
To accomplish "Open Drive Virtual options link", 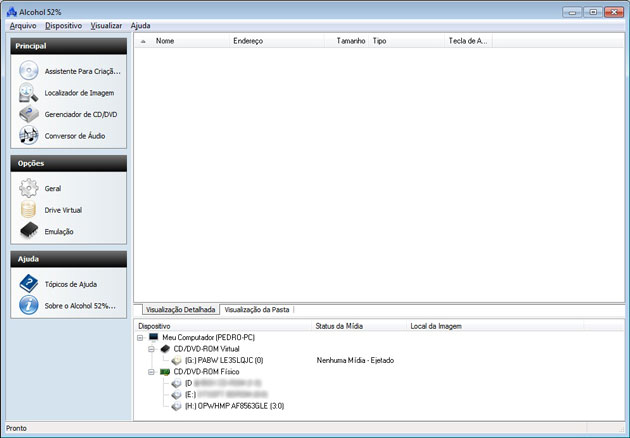I will (63, 210).
